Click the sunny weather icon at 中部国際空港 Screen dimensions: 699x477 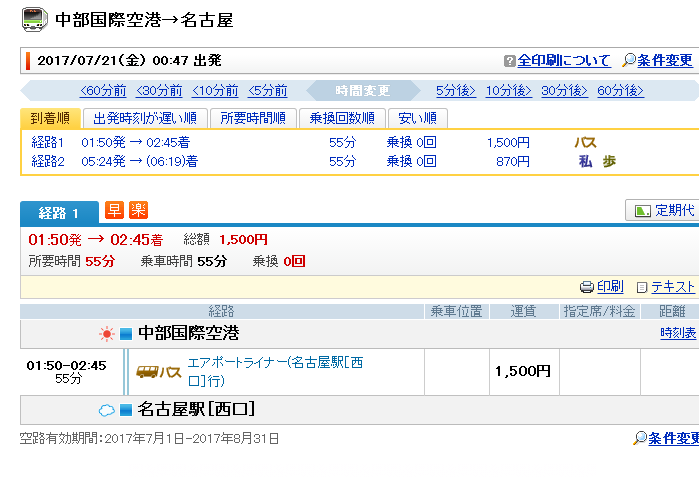coord(107,333)
